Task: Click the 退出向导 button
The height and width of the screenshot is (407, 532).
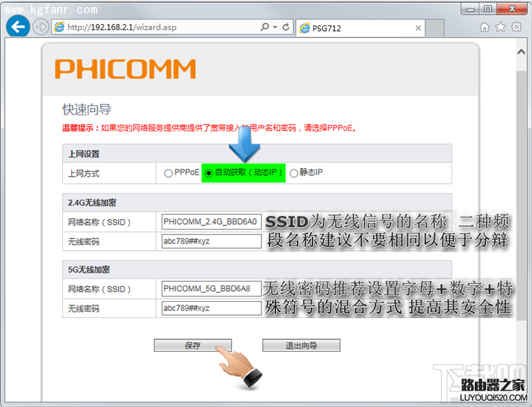Action: (301, 346)
